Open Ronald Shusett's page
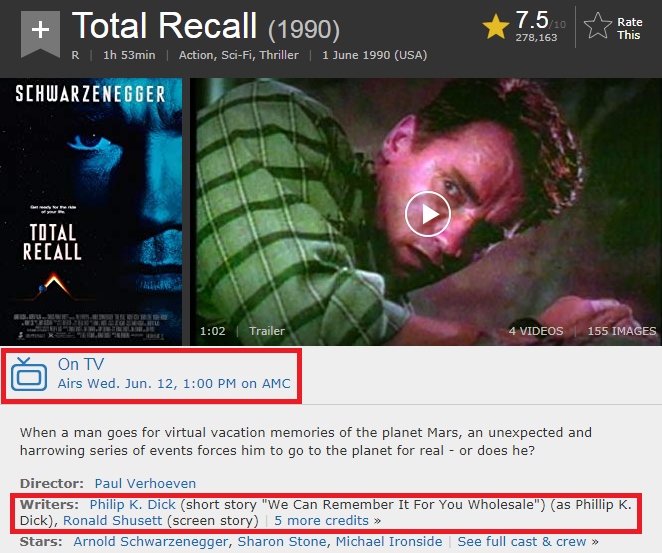 [113, 520]
